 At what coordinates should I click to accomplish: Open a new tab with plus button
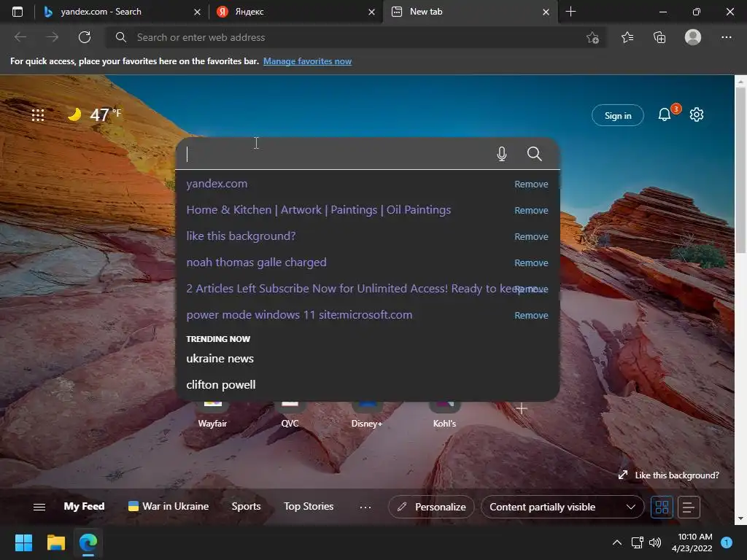point(570,12)
